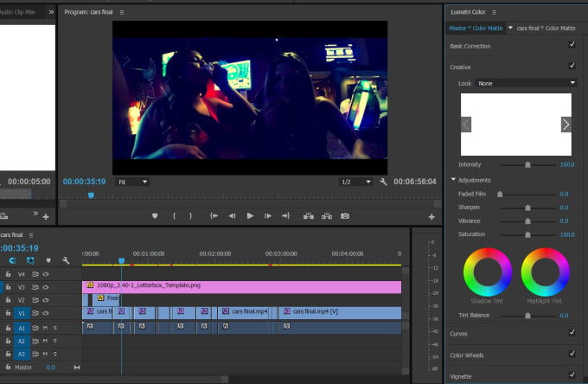Open Program monitor panel menu
Image resolution: width=588 pixels, height=384 pixels.
click(122, 12)
